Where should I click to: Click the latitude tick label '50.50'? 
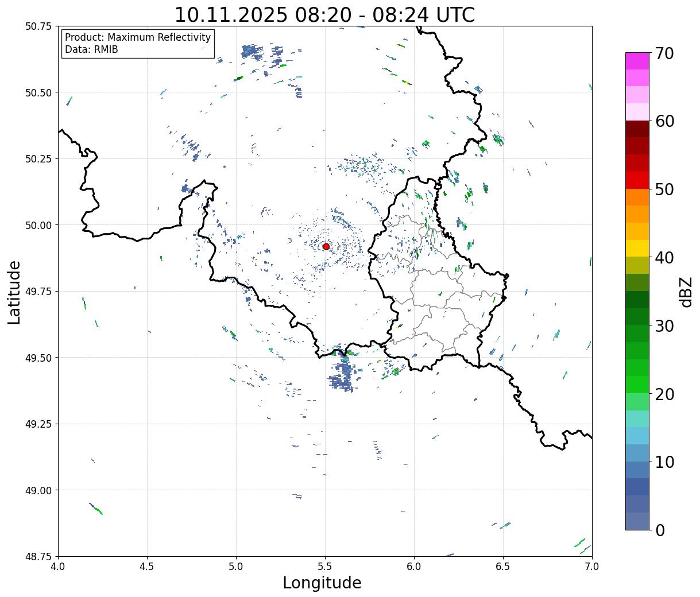tap(39, 92)
